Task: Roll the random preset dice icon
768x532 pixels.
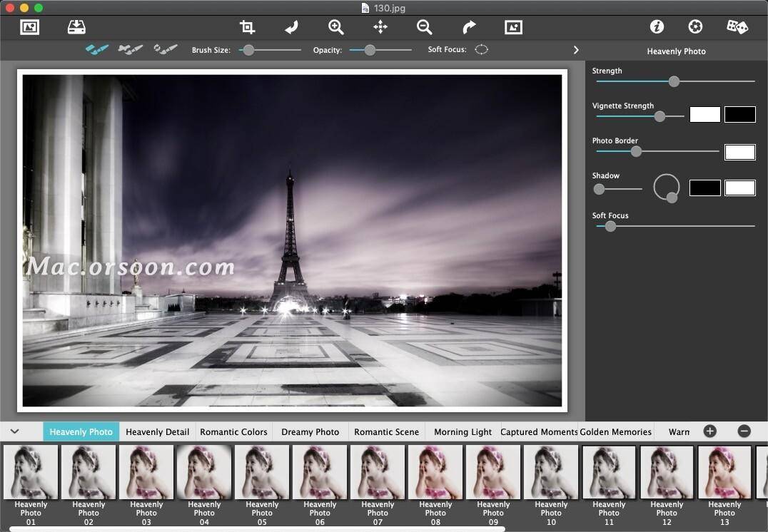Action: 737,27
